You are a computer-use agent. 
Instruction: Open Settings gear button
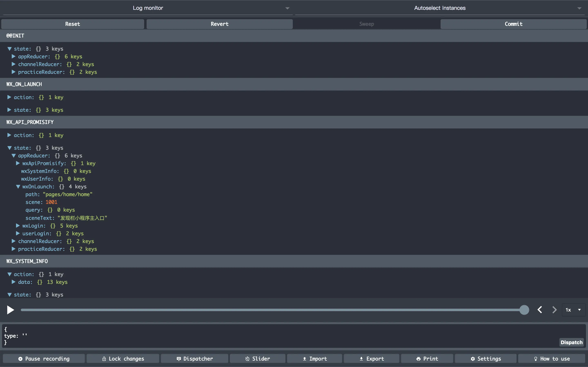coord(486,358)
